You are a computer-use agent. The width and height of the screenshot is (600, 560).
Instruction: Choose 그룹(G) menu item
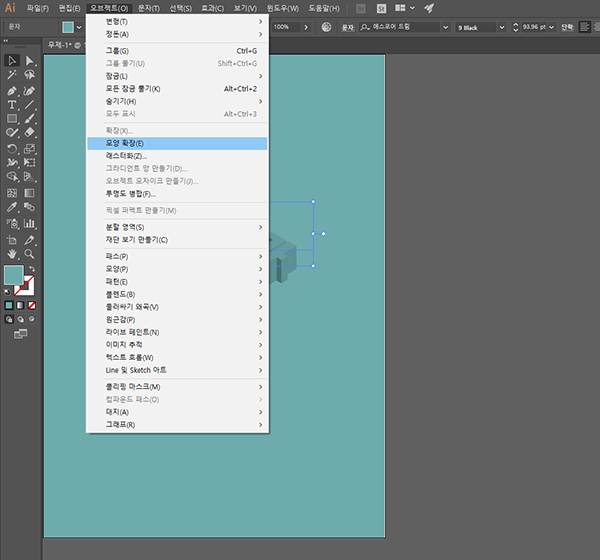point(177,51)
